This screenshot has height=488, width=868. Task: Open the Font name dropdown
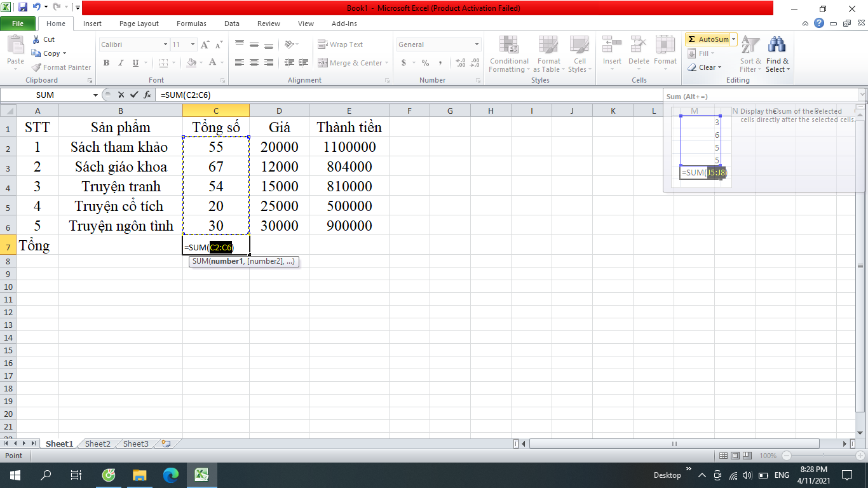(165, 44)
